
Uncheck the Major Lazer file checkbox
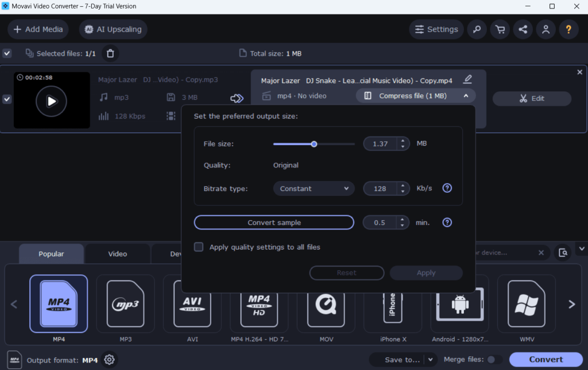point(7,99)
